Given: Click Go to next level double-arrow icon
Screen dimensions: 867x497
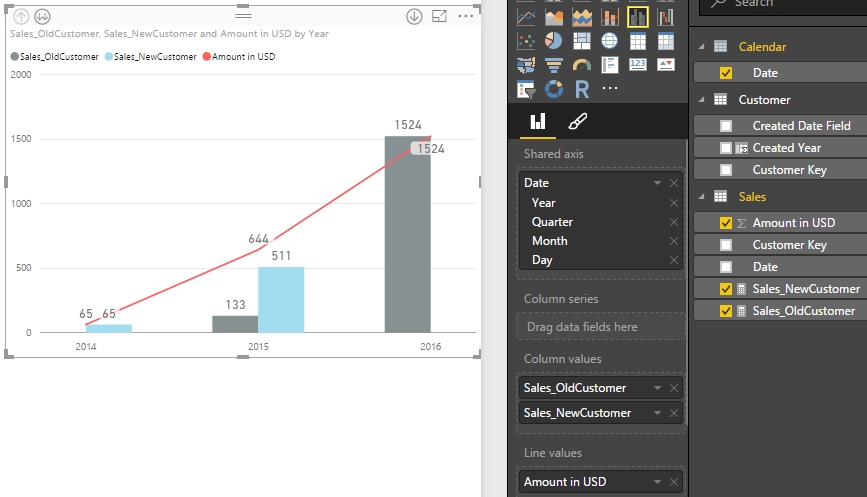Looking at the screenshot, I should coord(42,17).
